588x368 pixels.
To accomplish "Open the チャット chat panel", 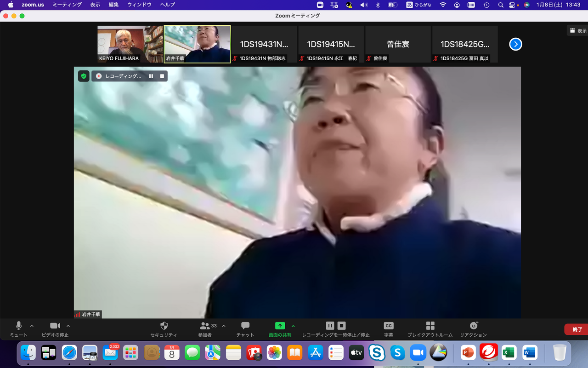I will (245, 329).
